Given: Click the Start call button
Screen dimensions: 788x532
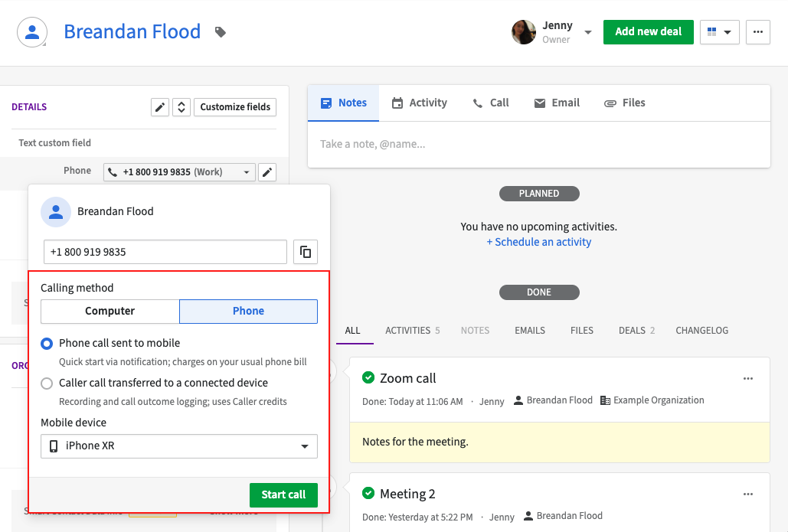Looking at the screenshot, I should click(x=283, y=494).
